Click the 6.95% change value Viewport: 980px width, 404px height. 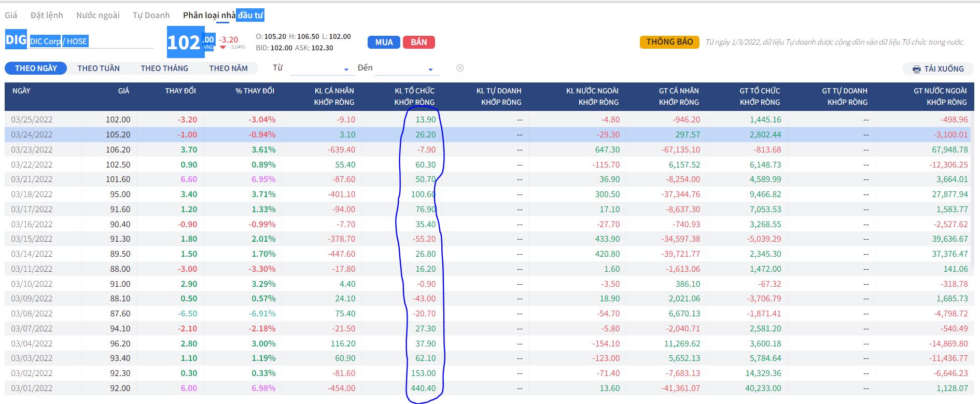[x=263, y=179]
